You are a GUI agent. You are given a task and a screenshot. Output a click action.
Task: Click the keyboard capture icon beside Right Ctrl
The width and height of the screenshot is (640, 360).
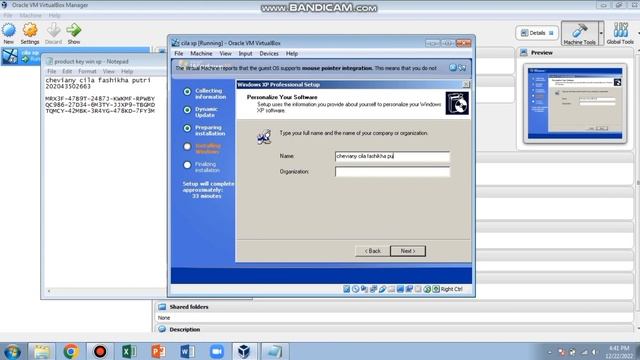[x=436, y=289]
